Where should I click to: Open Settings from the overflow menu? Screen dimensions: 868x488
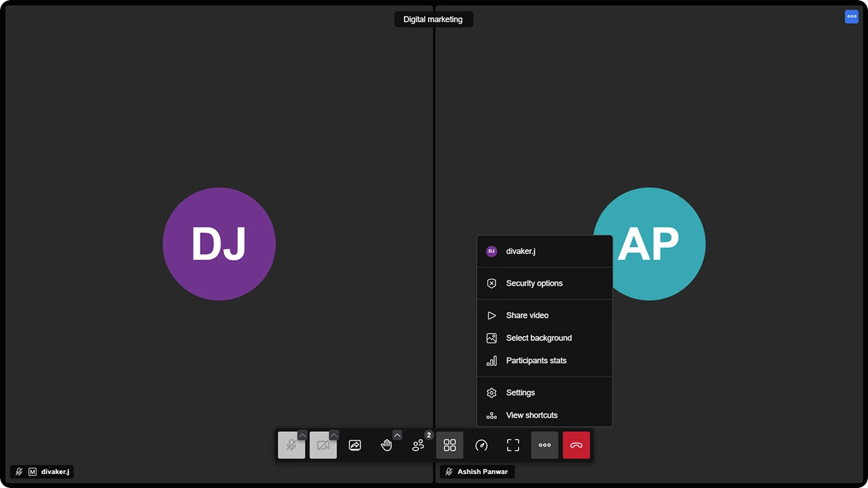click(x=520, y=393)
